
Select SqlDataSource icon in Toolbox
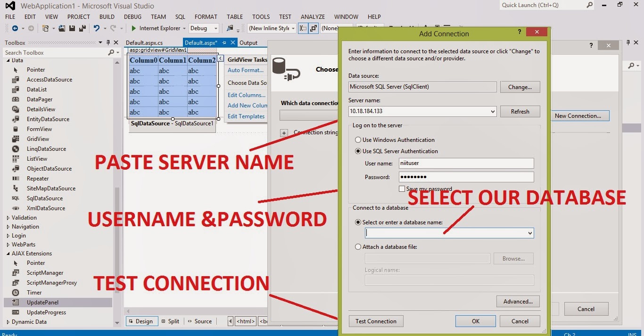tap(16, 198)
